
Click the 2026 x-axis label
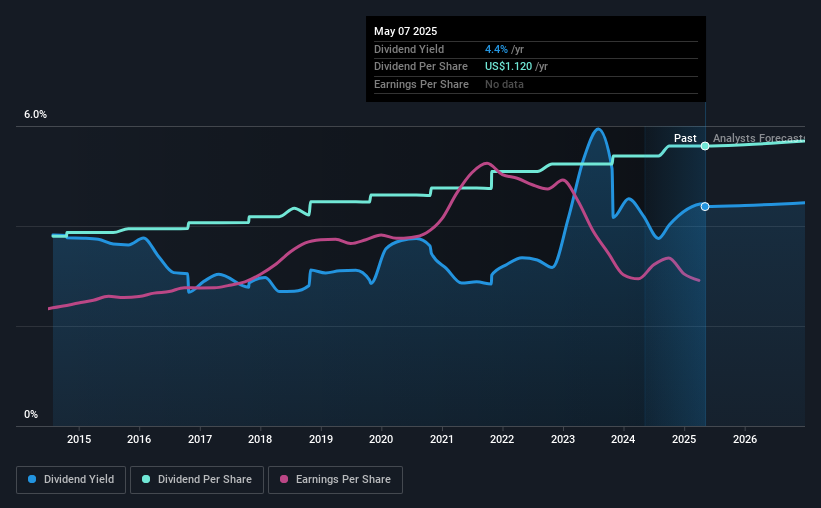click(x=745, y=439)
